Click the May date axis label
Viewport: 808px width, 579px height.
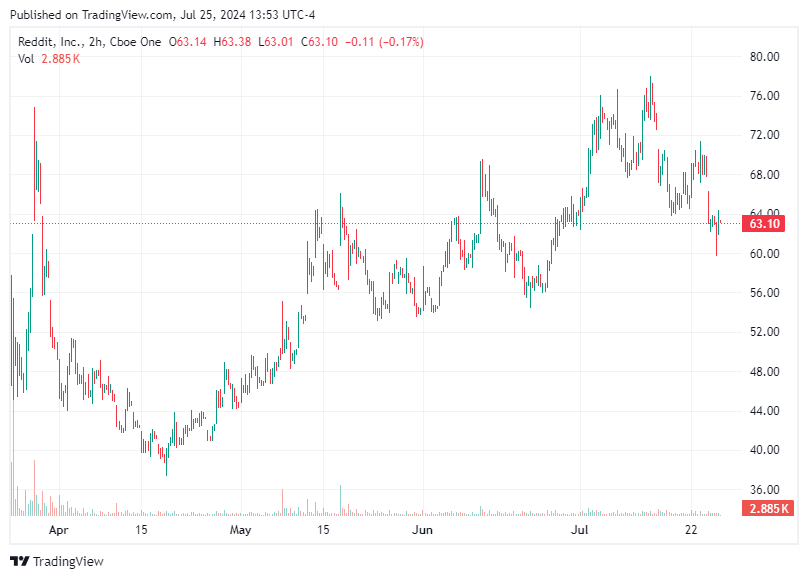click(x=240, y=530)
